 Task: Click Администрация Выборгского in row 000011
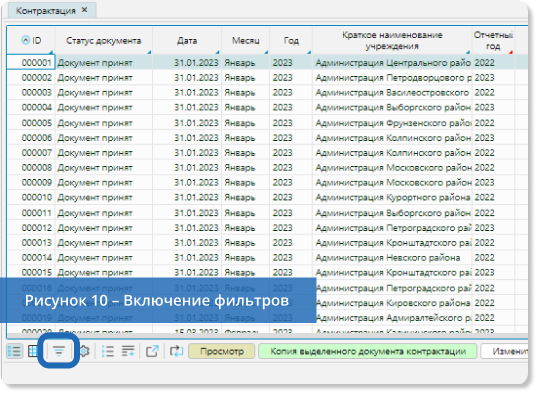(x=392, y=213)
